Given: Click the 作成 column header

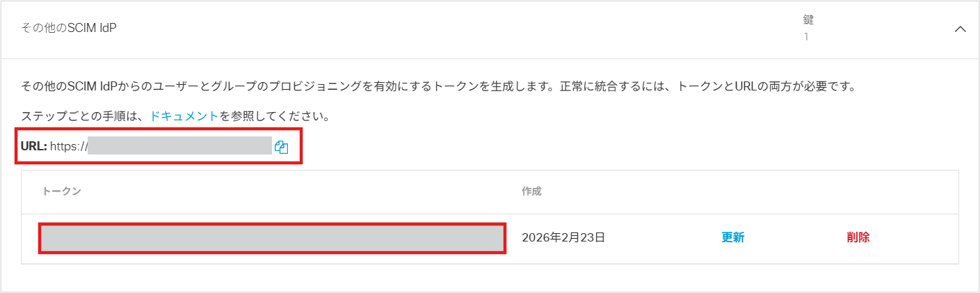Looking at the screenshot, I should coord(531,191).
